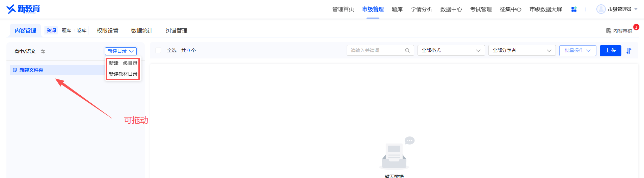
Task: Open the 新建目录 dropdown button
Action: pyautogui.click(x=121, y=51)
